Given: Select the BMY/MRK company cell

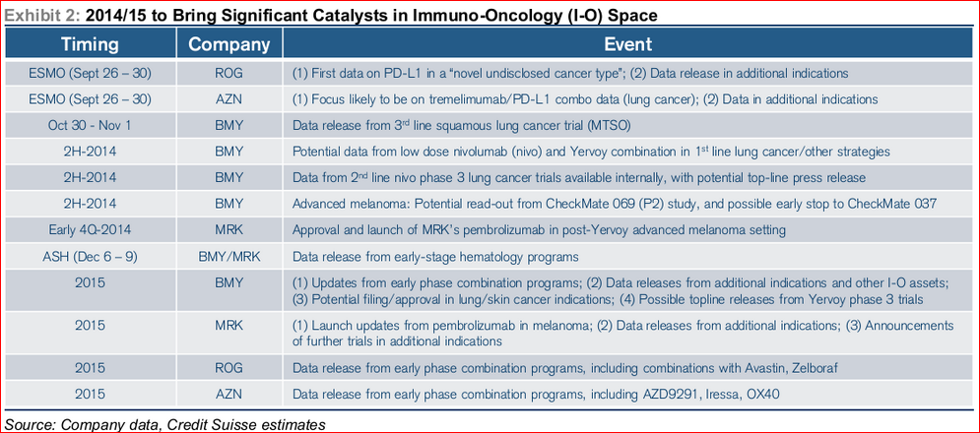Looking at the screenshot, I should (229, 256).
